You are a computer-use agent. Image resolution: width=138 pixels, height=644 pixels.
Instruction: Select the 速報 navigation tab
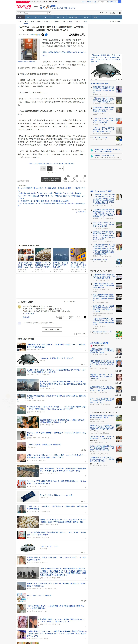point(28,17)
